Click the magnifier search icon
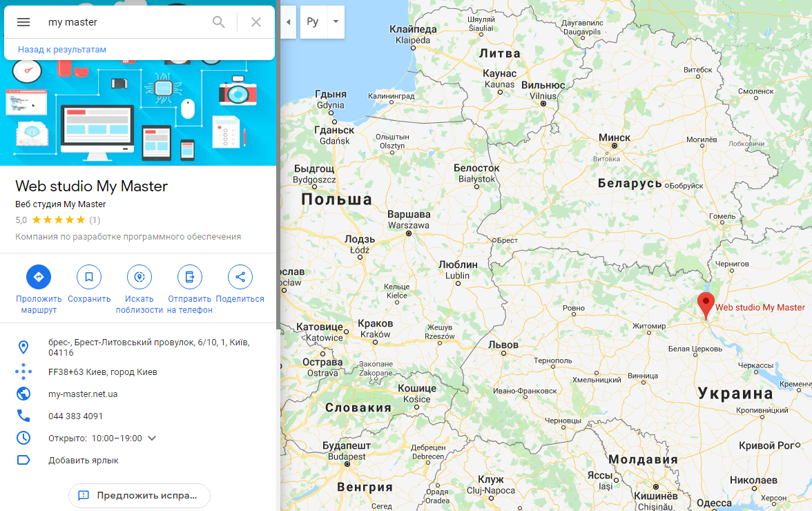 [218, 21]
